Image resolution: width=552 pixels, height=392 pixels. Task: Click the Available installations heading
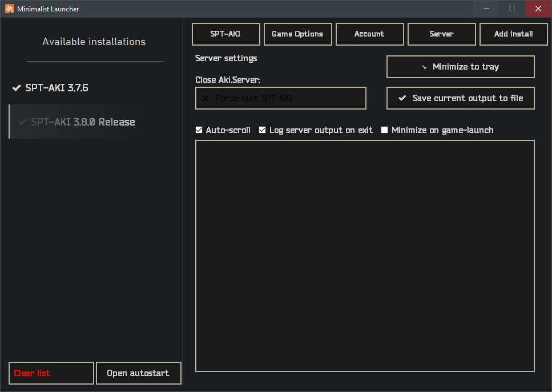[94, 42]
